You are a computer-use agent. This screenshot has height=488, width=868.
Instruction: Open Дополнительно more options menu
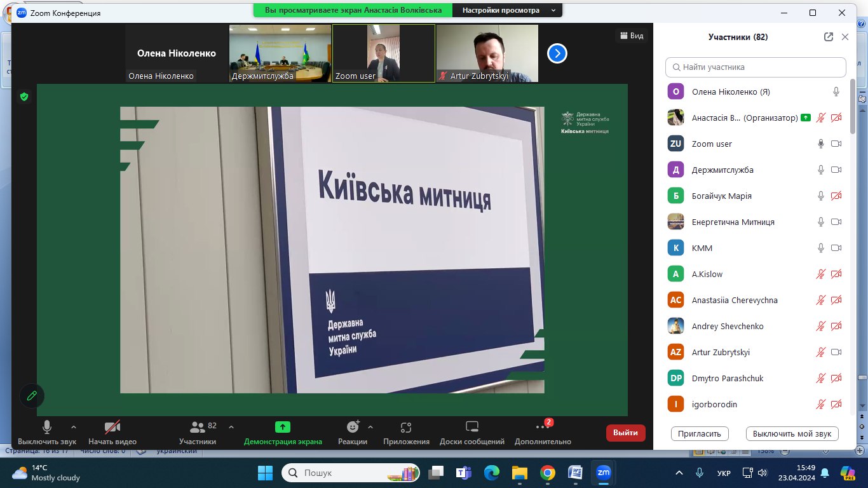543,433
